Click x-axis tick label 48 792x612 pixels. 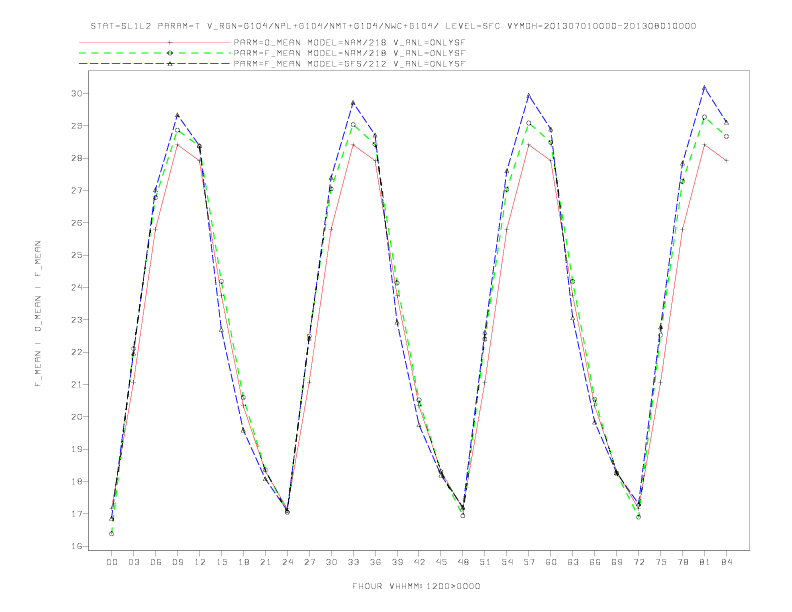coord(463,562)
